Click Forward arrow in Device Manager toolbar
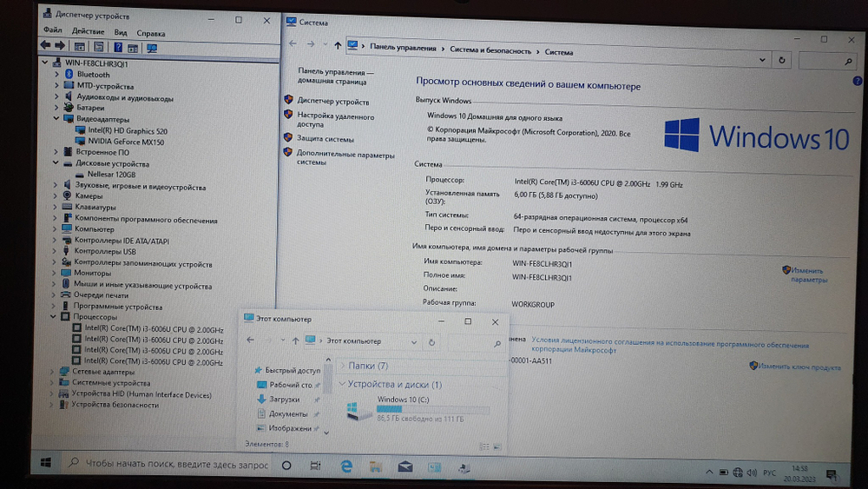This screenshot has height=489, width=868. click(59, 45)
